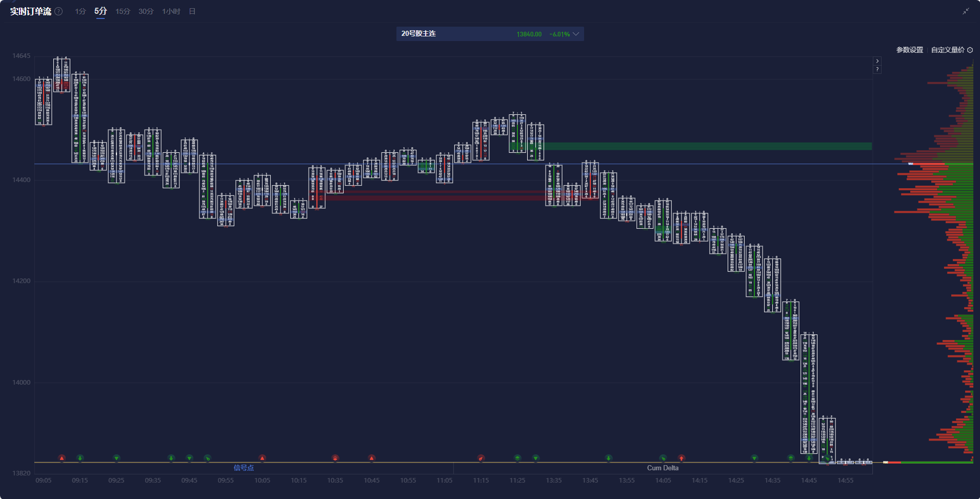This screenshot has width=980, height=499.
Task: Click the -6.01% change value
Action: [559, 34]
